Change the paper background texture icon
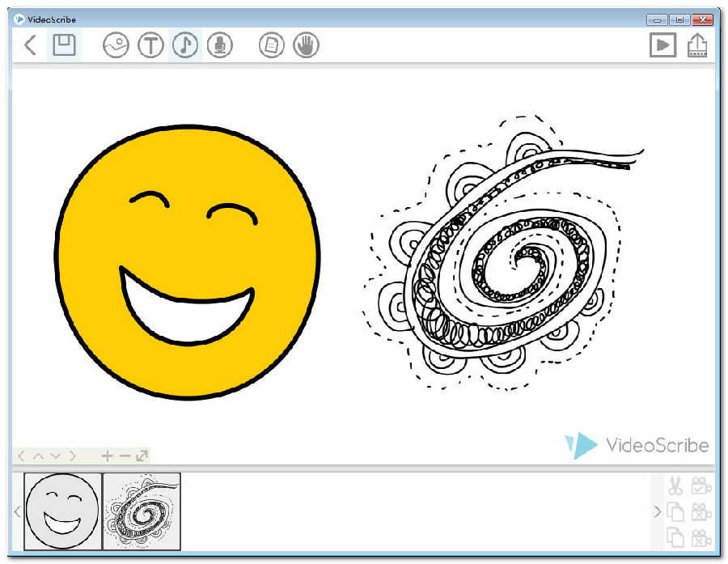This screenshot has width=728, height=564. [272, 45]
